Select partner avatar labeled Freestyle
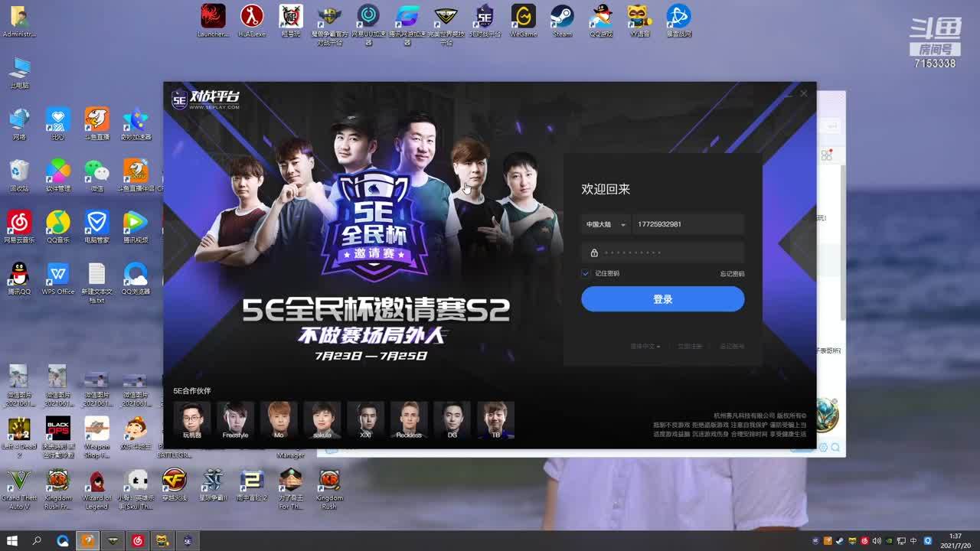Image resolution: width=980 pixels, height=551 pixels. pyautogui.click(x=235, y=418)
